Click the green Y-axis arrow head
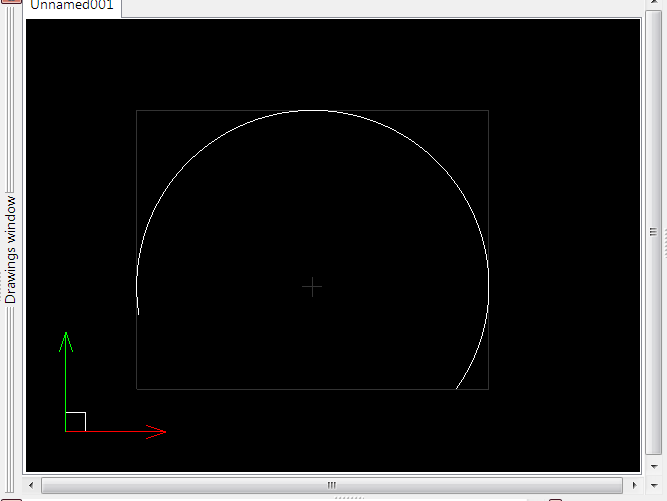Screen dimensions: 667x501 [x=66, y=341]
